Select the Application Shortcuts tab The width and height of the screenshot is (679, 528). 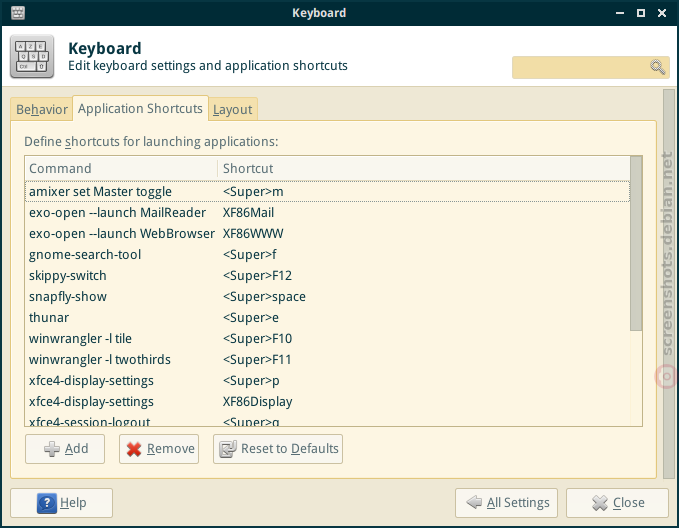(140, 108)
